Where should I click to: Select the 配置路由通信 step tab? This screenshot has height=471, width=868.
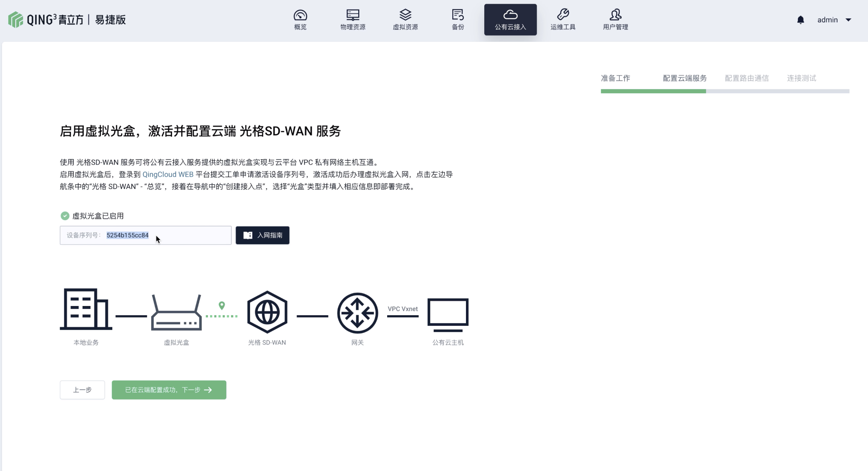coord(747,78)
